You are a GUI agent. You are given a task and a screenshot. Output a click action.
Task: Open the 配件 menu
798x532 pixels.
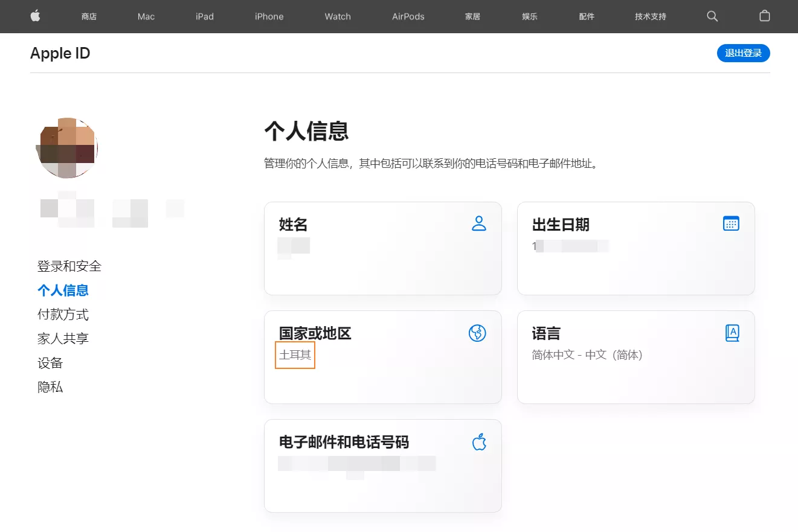587,16
